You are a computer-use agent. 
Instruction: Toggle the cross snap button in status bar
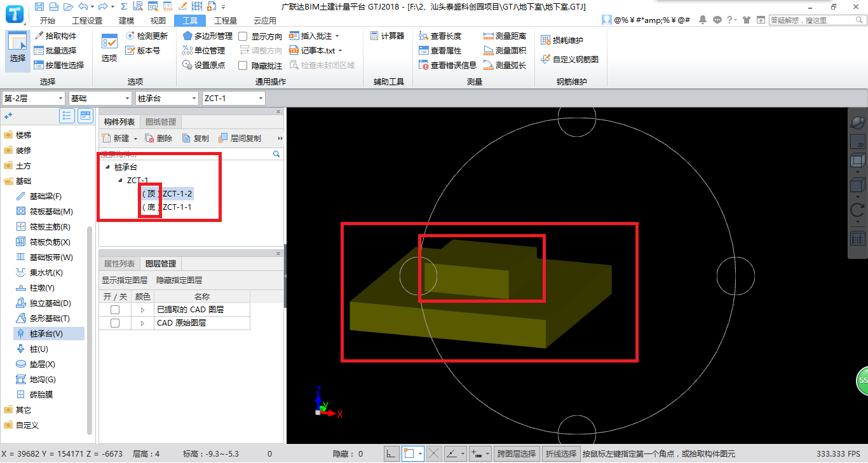[434, 453]
